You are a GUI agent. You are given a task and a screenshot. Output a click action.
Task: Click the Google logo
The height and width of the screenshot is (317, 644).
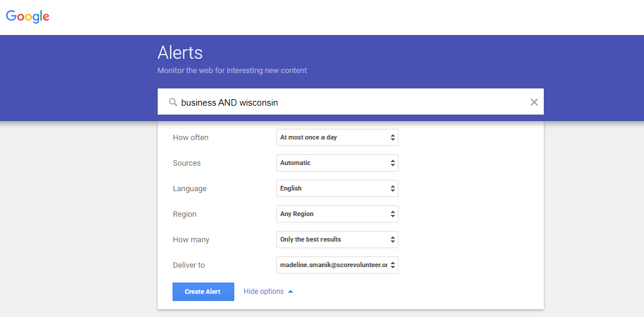[27, 17]
